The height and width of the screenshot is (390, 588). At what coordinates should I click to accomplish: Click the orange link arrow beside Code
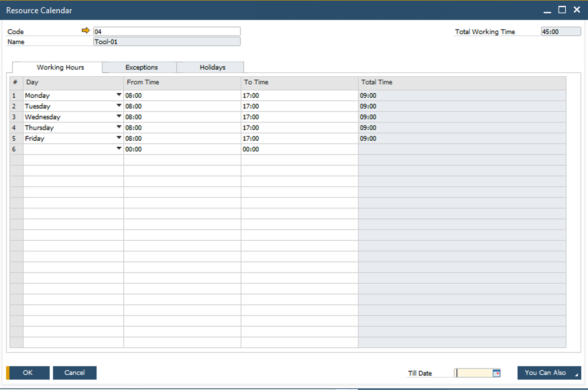click(85, 31)
